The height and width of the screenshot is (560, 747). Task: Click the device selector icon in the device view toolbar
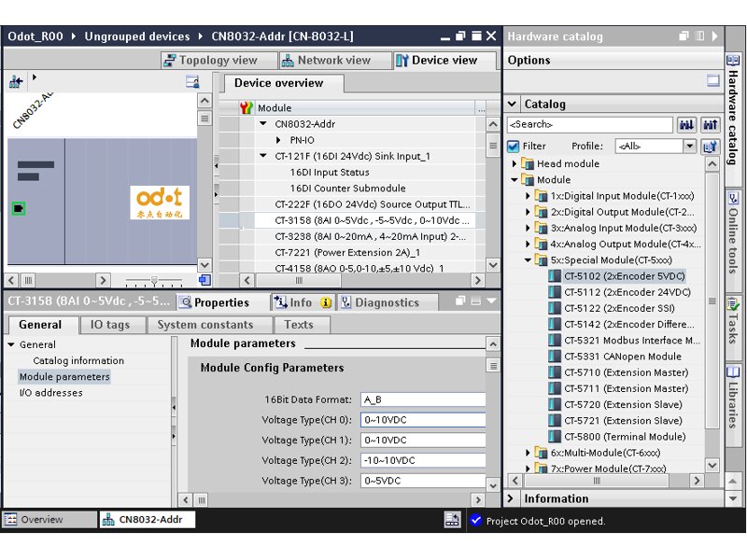tap(16, 82)
